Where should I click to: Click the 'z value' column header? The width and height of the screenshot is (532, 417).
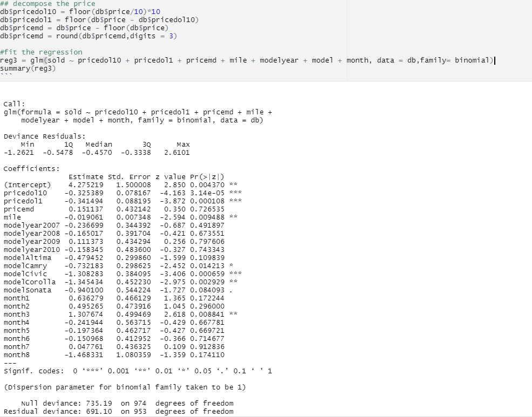(x=170, y=177)
